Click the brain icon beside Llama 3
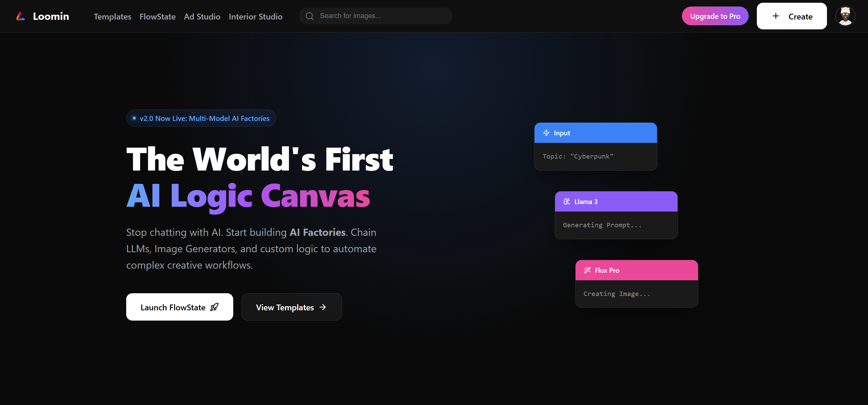868x405 pixels. pos(567,202)
